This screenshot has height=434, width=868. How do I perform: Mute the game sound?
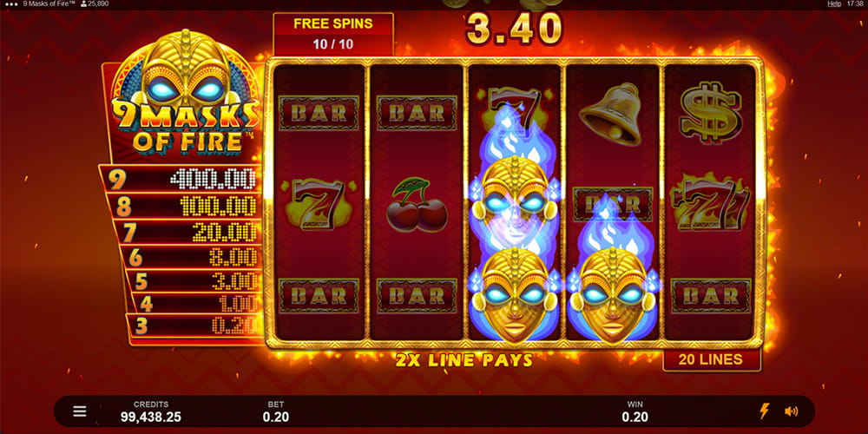click(791, 411)
